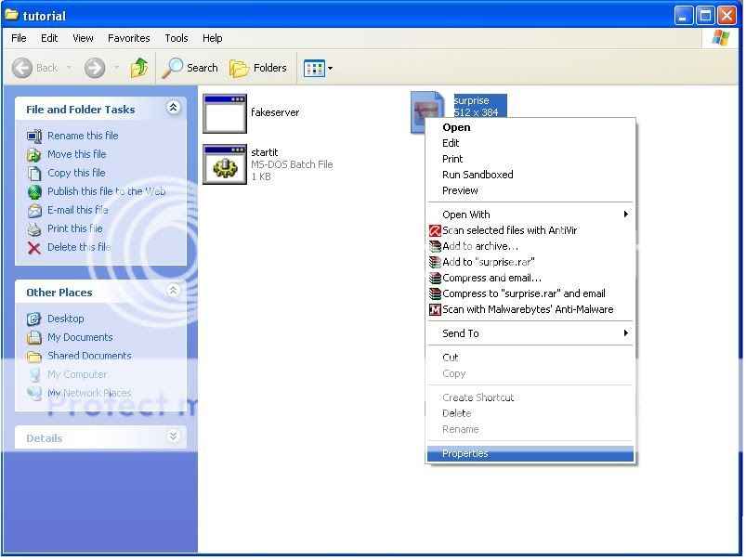Viewport: 746px width, 560px height.
Task: Select the startit batch file icon
Action: point(225,164)
